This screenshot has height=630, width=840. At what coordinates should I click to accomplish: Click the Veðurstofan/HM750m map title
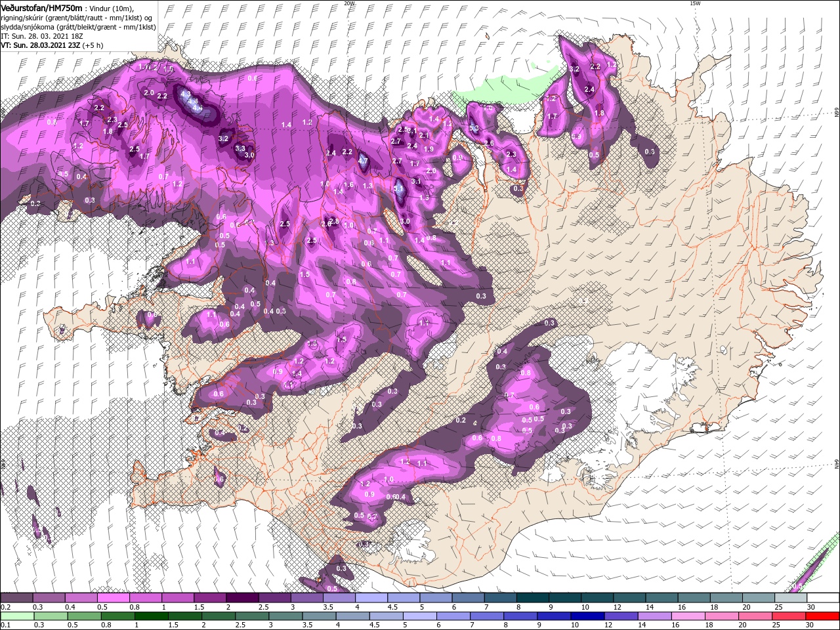(x=41, y=8)
